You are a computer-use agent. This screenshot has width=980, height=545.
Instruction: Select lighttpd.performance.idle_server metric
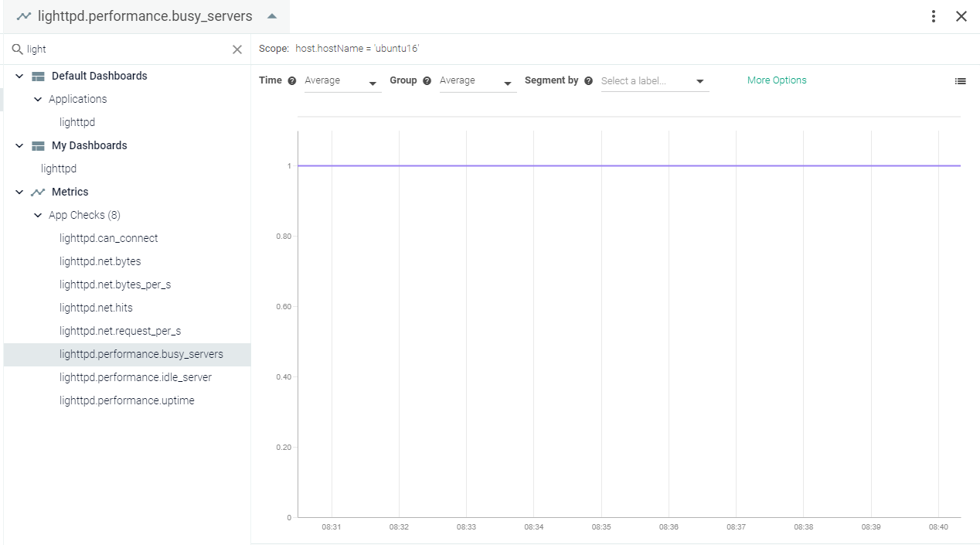(135, 377)
